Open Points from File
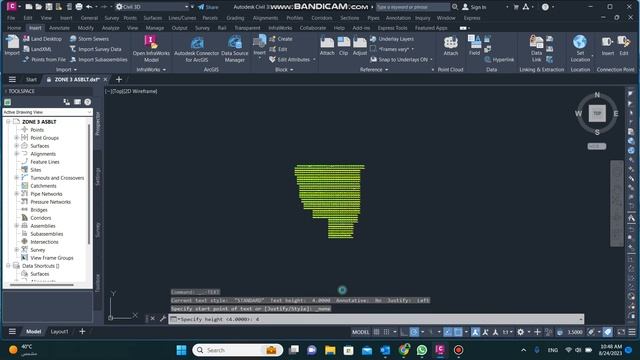 44,60
